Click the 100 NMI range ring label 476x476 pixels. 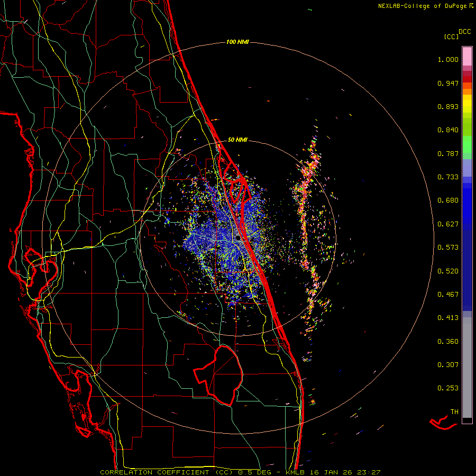pyautogui.click(x=237, y=42)
